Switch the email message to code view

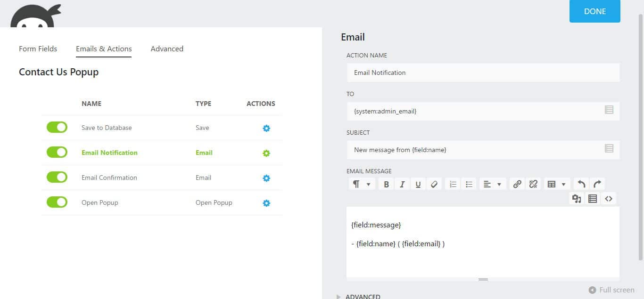pos(609,198)
